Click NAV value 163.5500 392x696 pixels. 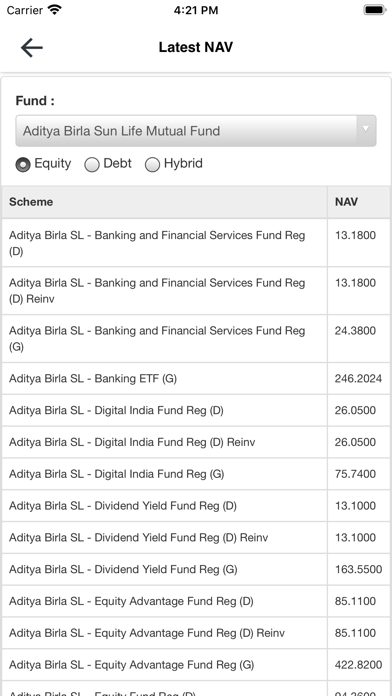click(x=358, y=569)
